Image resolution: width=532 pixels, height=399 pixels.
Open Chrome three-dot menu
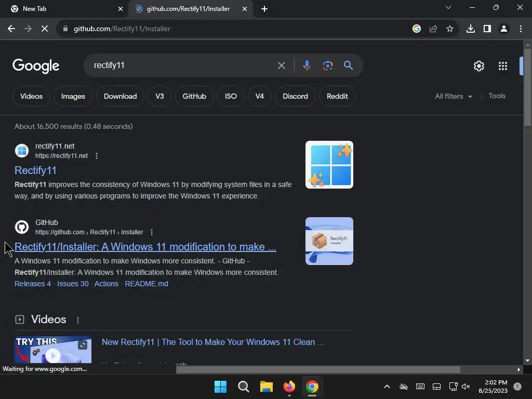pos(521,29)
